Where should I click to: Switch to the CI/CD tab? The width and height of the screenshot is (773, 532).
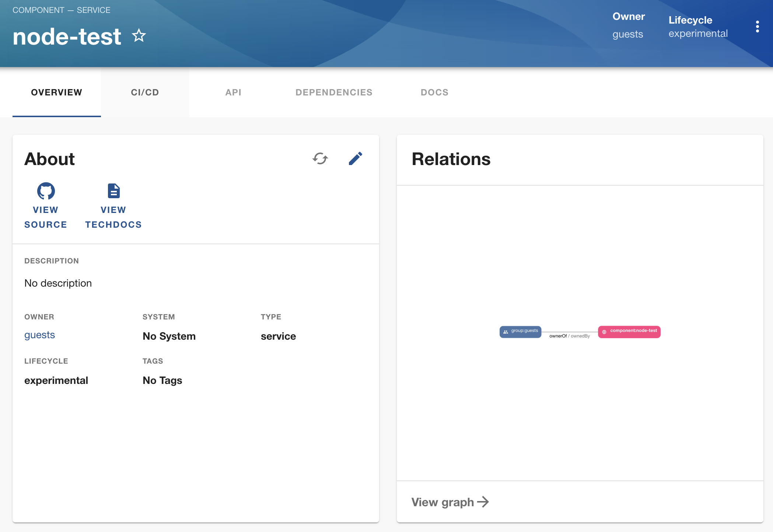pos(145,92)
